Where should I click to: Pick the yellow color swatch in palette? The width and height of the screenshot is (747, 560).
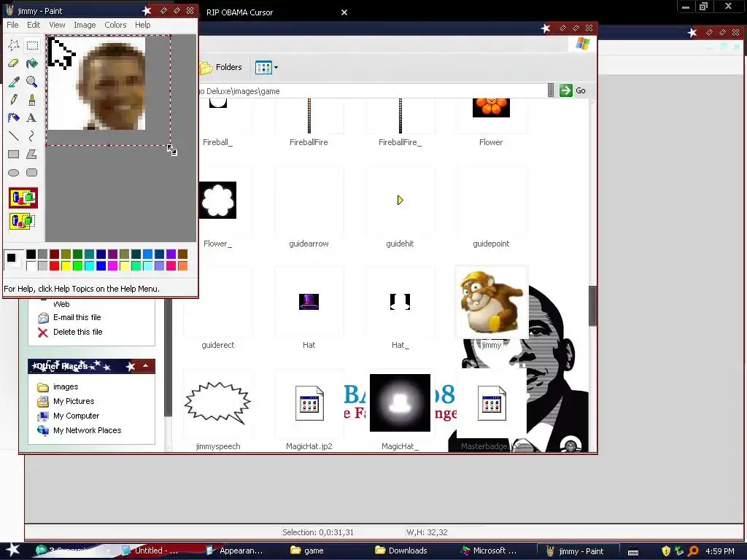point(66,265)
